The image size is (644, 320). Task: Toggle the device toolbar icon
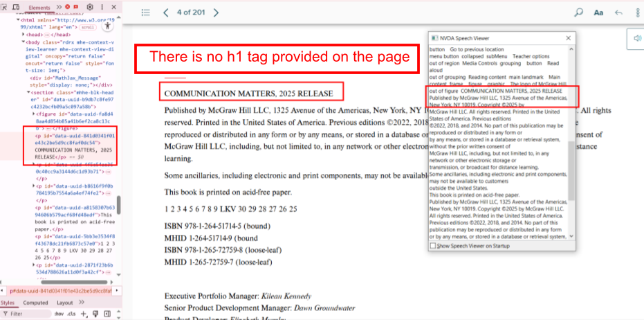16,7
